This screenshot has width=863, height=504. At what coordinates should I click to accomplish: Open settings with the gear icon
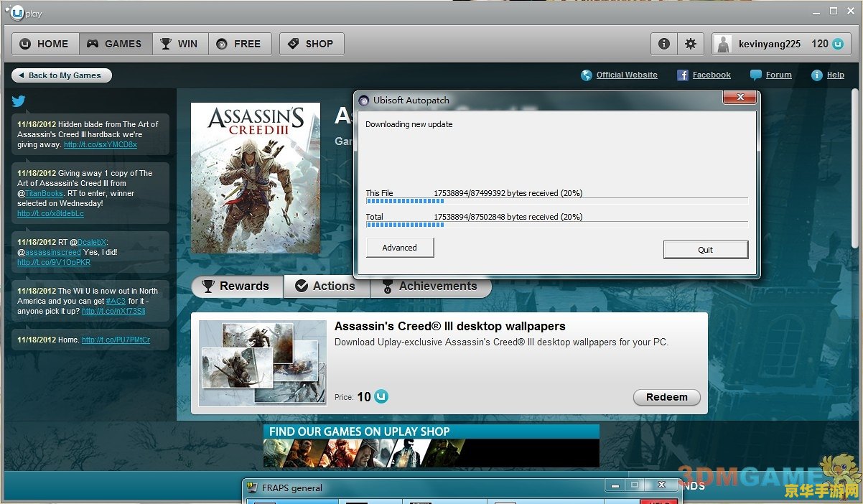(691, 44)
